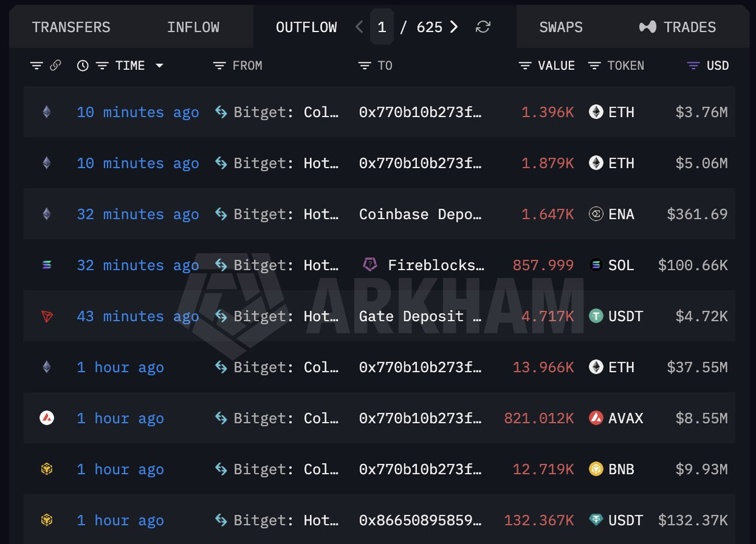
Task: Open the SWAPS tab
Action: 561,27
